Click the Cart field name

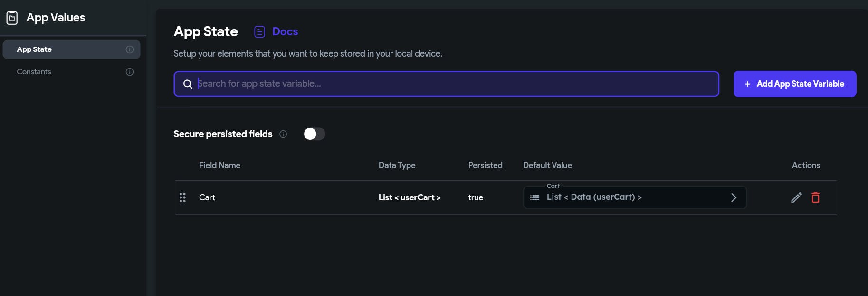[207, 197]
